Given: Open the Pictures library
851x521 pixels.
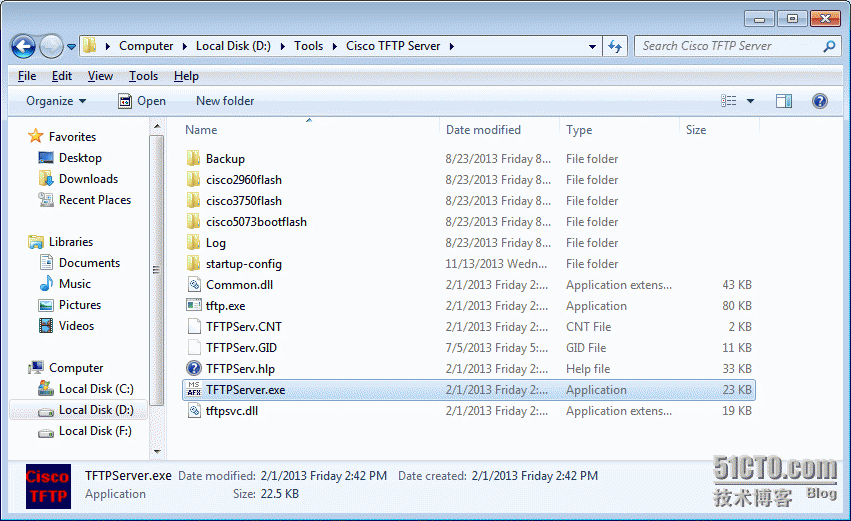Looking at the screenshot, I should coord(79,305).
